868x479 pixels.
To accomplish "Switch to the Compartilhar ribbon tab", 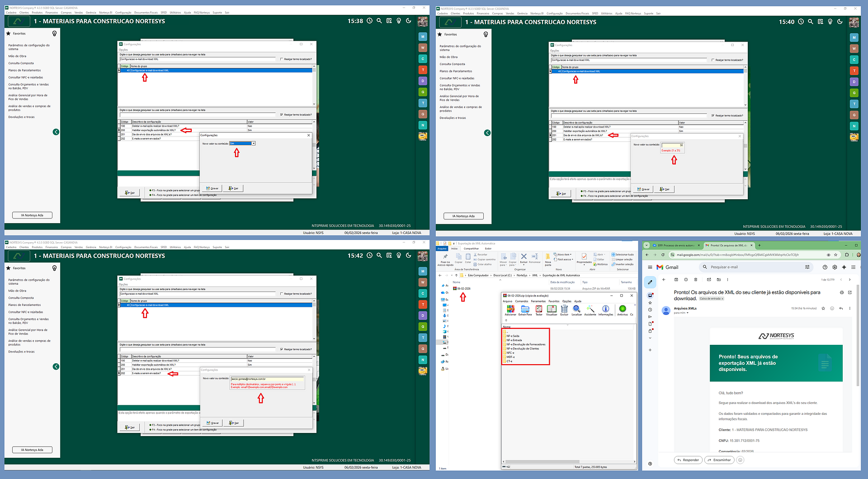I will click(x=471, y=249).
